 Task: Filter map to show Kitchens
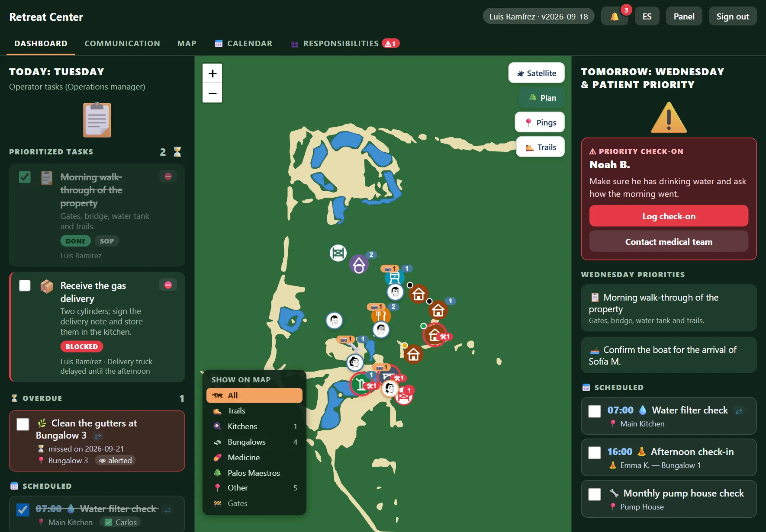click(254, 426)
